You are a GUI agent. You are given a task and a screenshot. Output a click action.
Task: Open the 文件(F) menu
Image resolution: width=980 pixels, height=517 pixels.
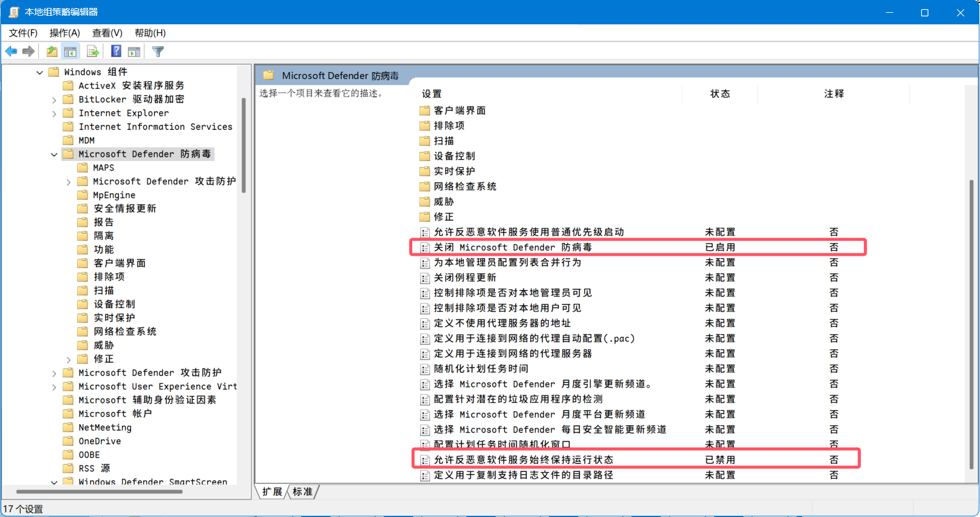point(23,33)
